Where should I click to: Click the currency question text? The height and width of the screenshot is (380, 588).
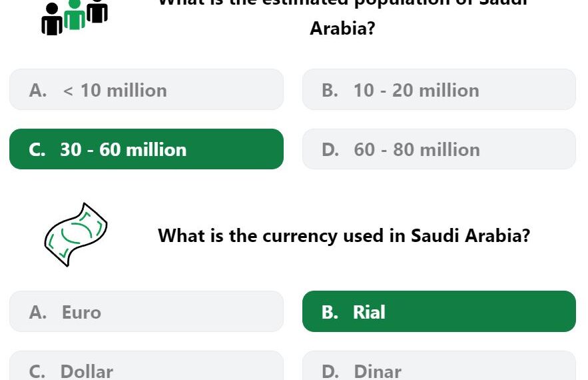point(344,236)
